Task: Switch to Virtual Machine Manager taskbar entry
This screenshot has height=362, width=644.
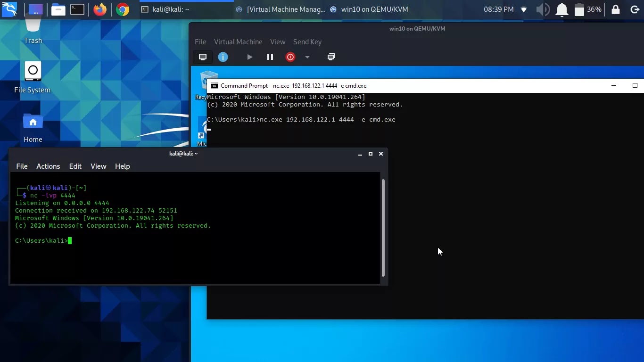Action: [x=280, y=9]
